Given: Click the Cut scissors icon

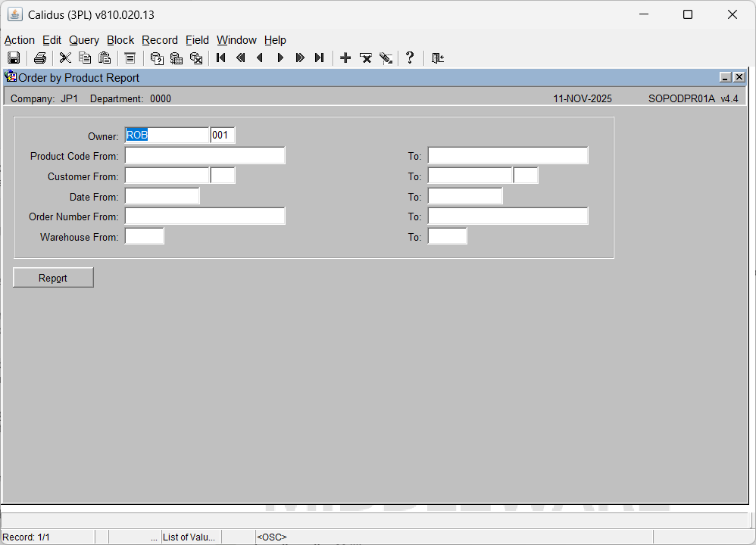Looking at the screenshot, I should coord(65,58).
